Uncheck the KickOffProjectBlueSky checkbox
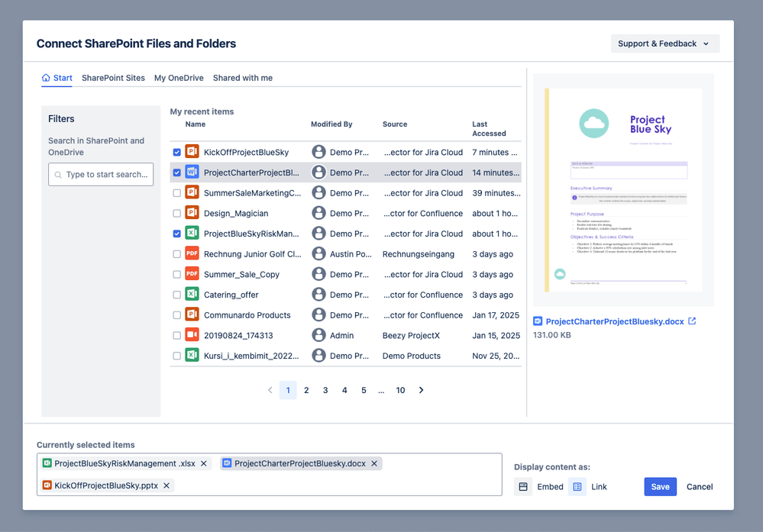Image resolution: width=763 pixels, height=532 pixels. point(176,152)
